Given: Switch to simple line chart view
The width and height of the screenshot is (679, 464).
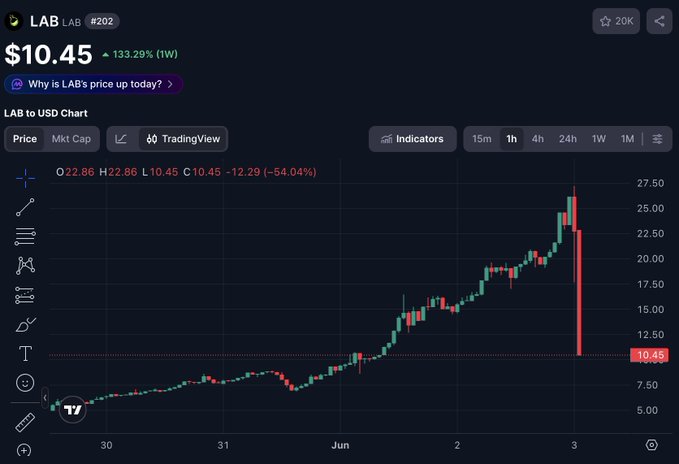Looking at the screenshot, I should click(121, 139).
